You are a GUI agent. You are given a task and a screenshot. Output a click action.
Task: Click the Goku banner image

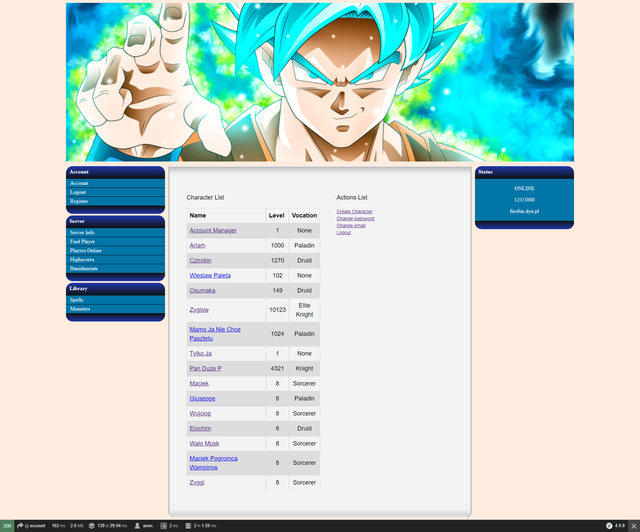coord(320,82)
